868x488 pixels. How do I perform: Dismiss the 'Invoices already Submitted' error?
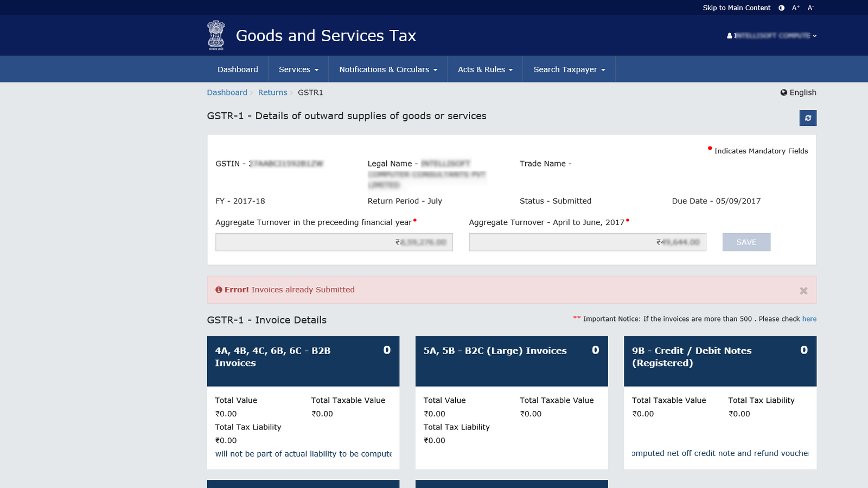pos(803,291)
